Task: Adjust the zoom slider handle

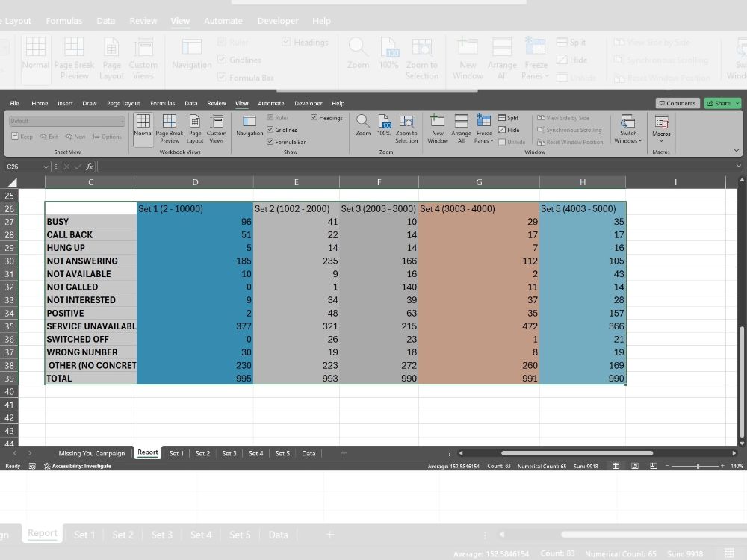Action: (x=698, y=466)
